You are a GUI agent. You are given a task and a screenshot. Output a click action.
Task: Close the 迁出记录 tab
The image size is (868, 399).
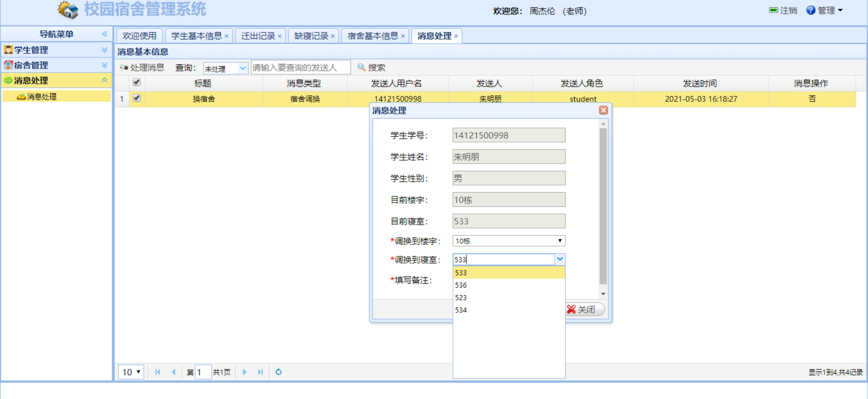(280, 36)
